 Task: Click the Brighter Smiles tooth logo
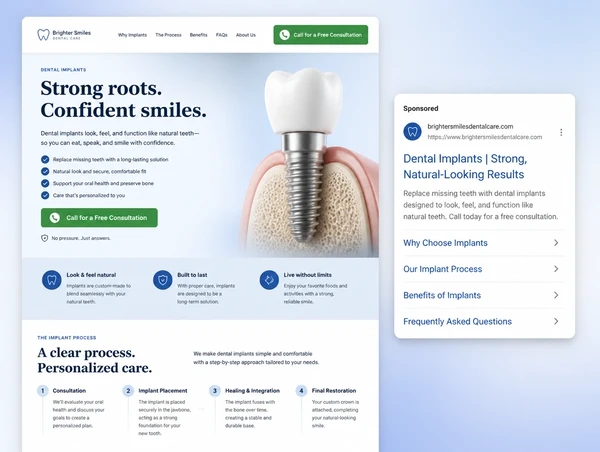click(x=43, y=35)
